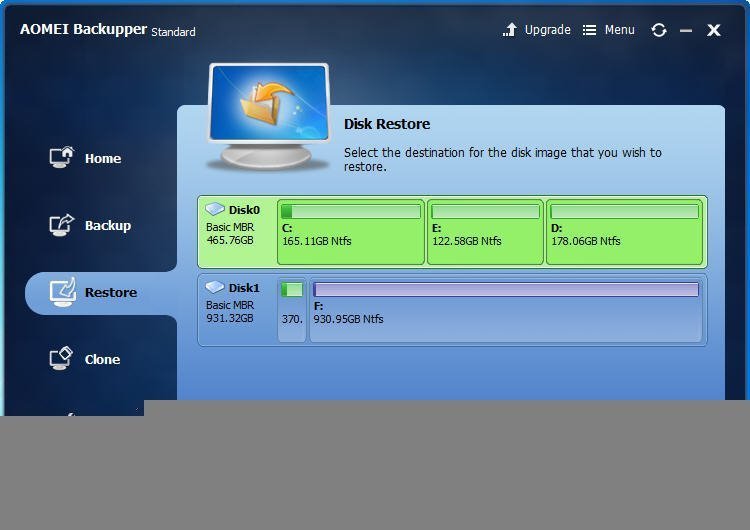Select the F: 930.95GB partition
This screenshot has width=750, height=530.
(506, 310)
